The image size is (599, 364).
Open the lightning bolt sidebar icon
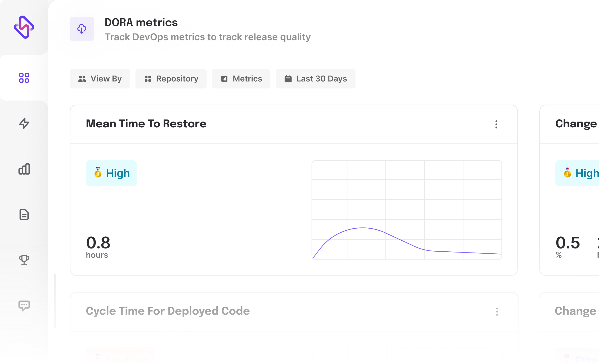point(24,123)
